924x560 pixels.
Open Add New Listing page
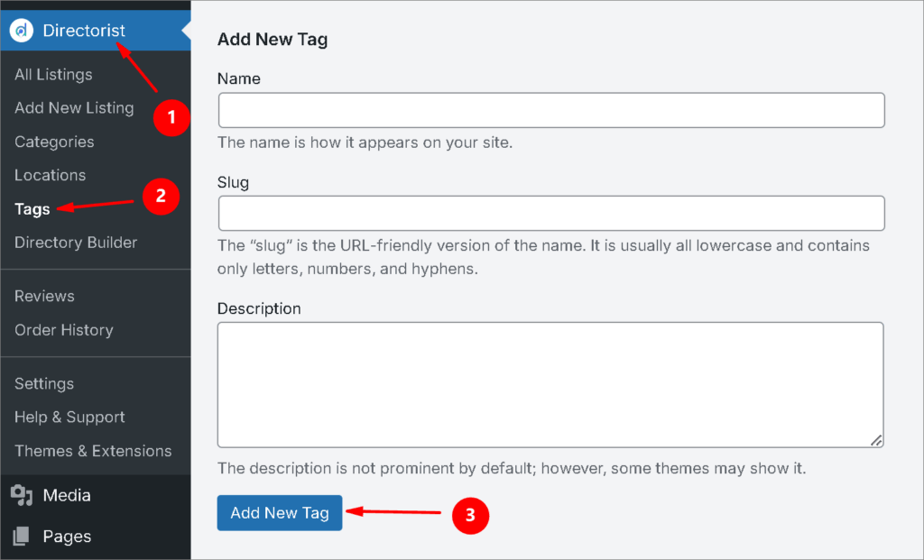74,108
